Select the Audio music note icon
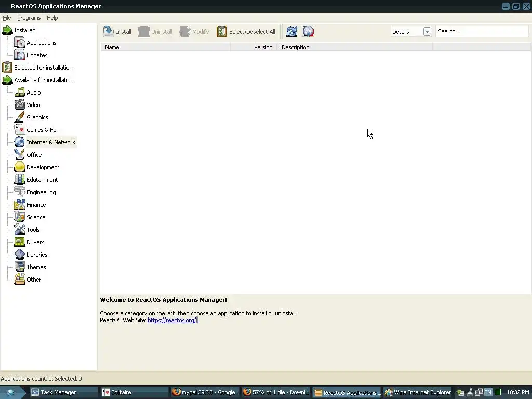 point(20,92)
